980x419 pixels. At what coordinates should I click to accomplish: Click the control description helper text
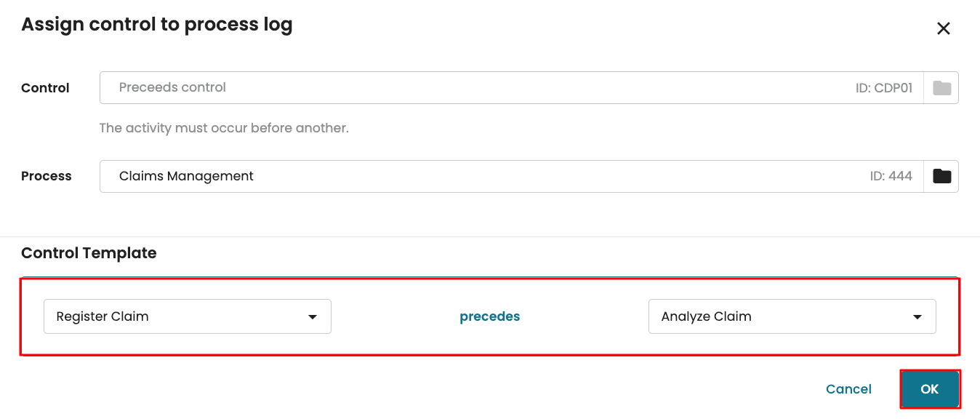coord(224,128)
